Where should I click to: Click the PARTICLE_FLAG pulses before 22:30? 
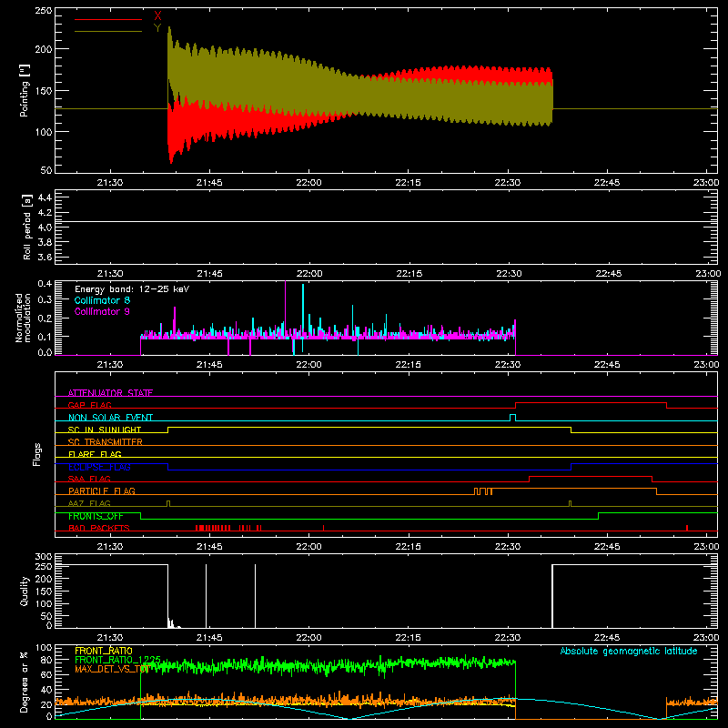[x=483, y=491]
